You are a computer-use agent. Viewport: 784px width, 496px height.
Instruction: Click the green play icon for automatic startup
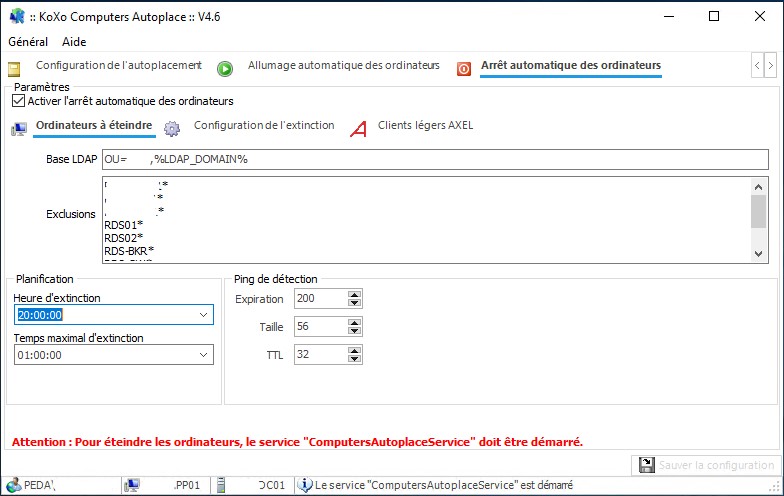[x=225, y=68]
